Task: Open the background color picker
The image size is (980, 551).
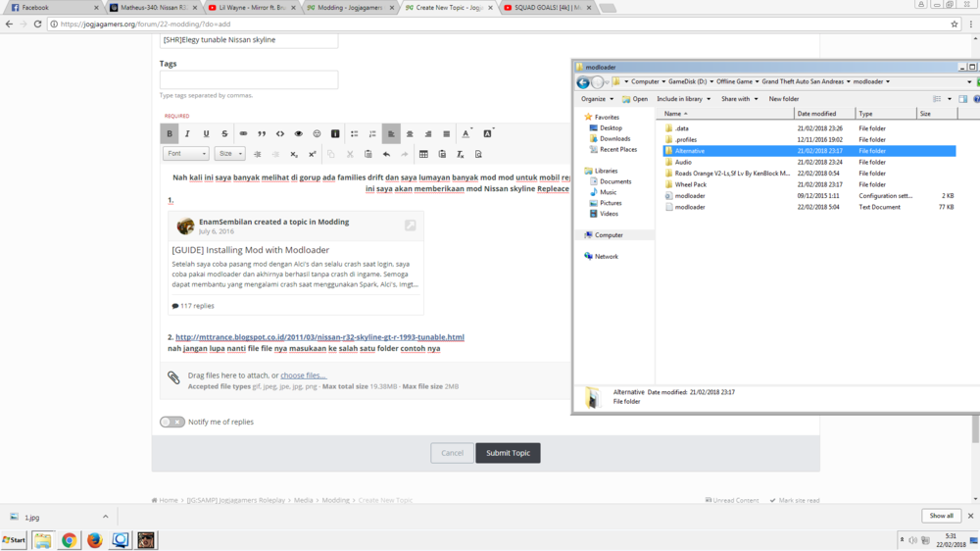Action: (x=488, y=134)
